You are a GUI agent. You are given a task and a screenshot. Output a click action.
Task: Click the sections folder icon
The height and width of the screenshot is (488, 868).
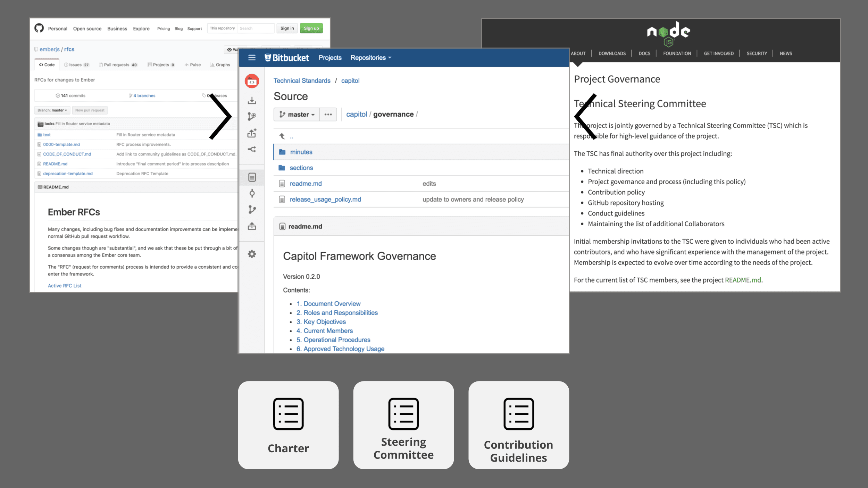click(282, 168)
